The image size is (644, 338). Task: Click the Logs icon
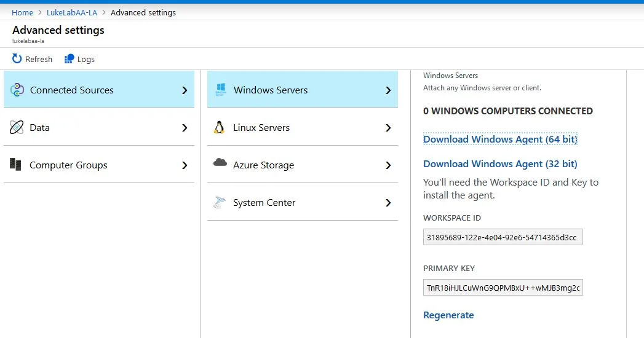[x=69, y=59]
